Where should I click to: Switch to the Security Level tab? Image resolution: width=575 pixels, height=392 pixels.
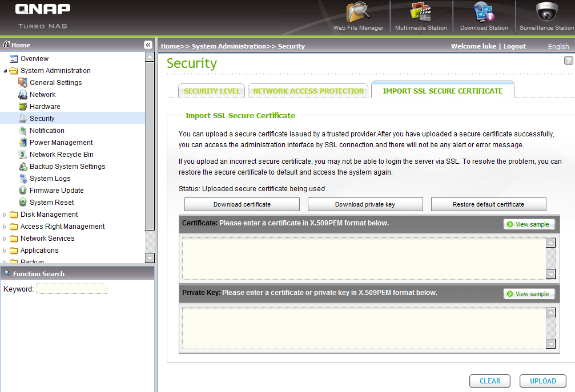(x=212, y=91)
